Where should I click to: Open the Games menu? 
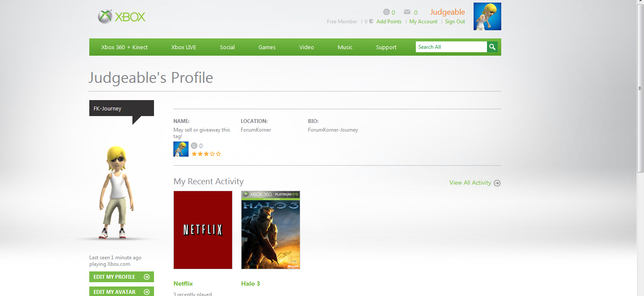[267, 47]
